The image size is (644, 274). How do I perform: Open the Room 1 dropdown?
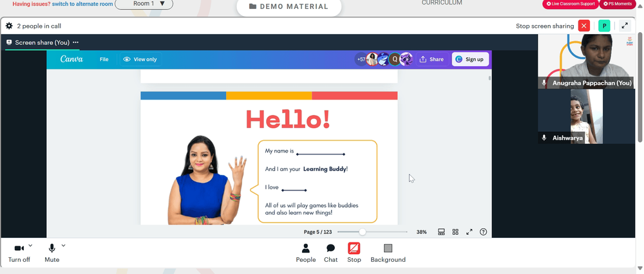click(x=144, y=4)
